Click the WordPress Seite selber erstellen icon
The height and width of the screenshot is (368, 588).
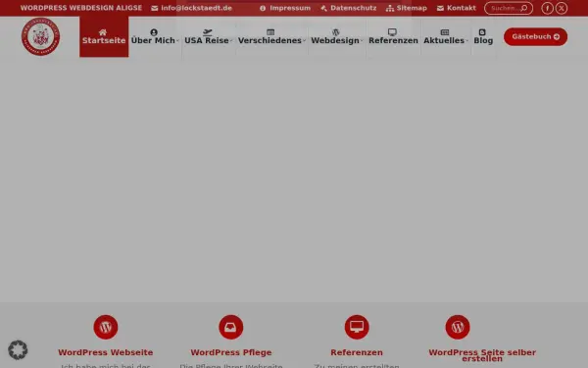(x=458, y=327)
